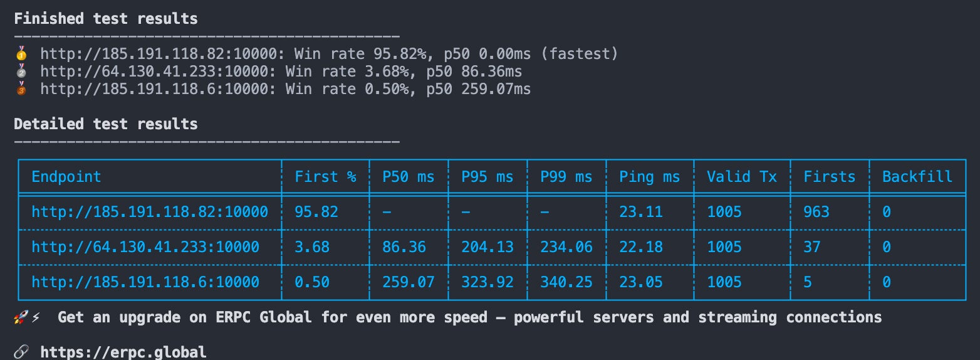The height and width of the screenshot is (360, 980).
Task: Click the rocket emoji before upgrade text
Action: click(x=20, y=317)
